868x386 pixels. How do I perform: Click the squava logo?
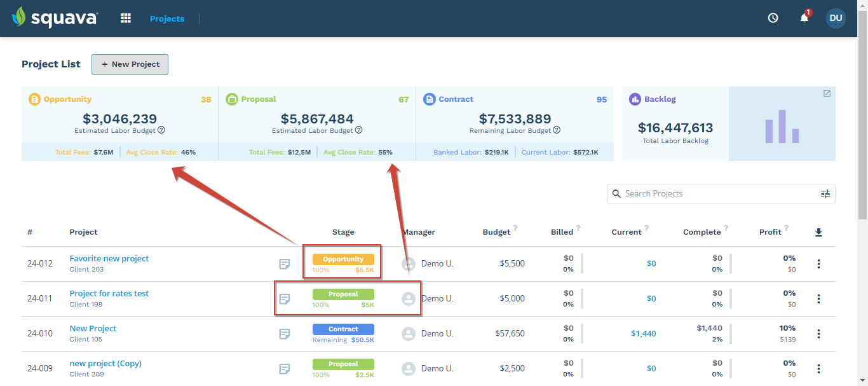tap(55, 18)
